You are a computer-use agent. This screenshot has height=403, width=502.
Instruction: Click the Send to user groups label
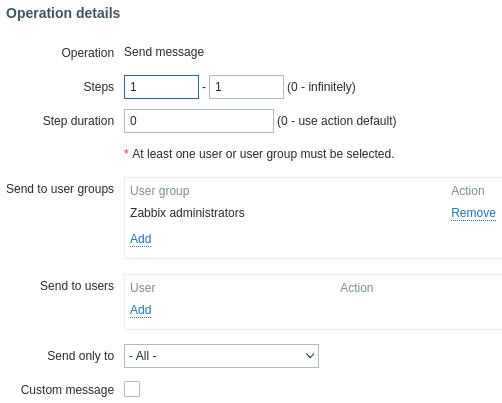(60, 189)
